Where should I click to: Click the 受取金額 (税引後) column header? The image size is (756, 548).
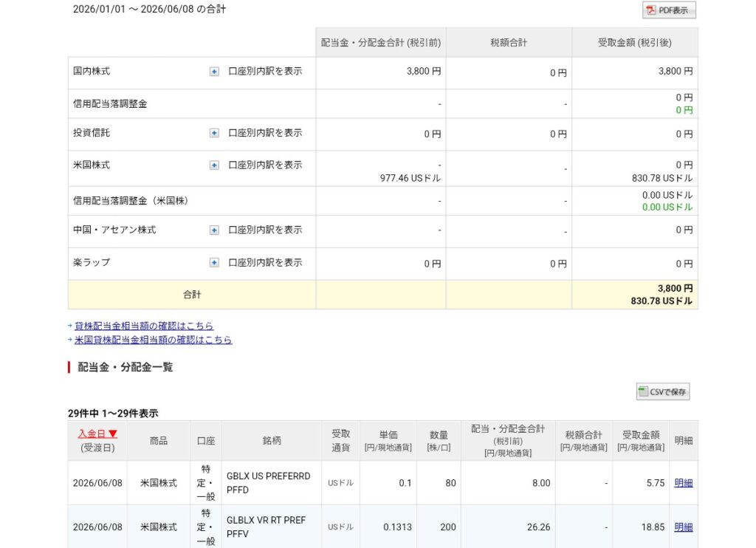tap(634, 43)
